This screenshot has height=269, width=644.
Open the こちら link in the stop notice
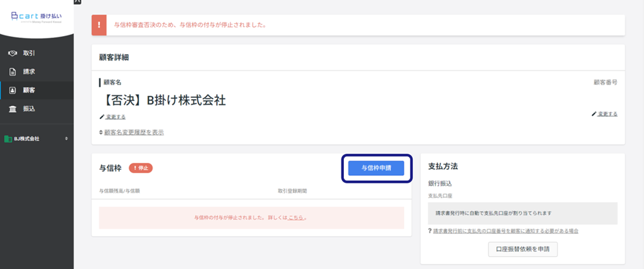click(x=296, y=218)
